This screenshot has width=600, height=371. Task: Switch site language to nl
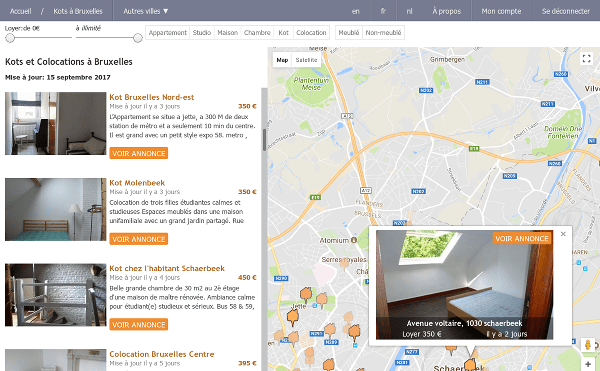[409, 11]
